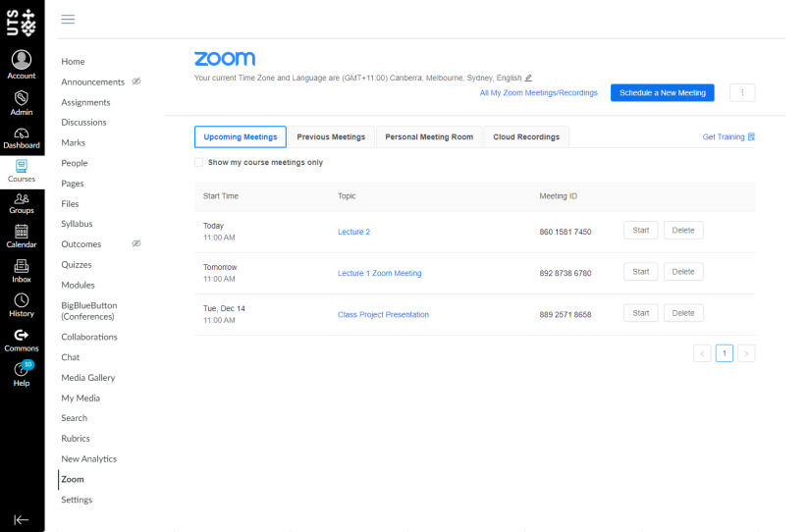The image size is (810, 532).
Task: Delete the Lecture 2 meeting
Action: [683, 231]
